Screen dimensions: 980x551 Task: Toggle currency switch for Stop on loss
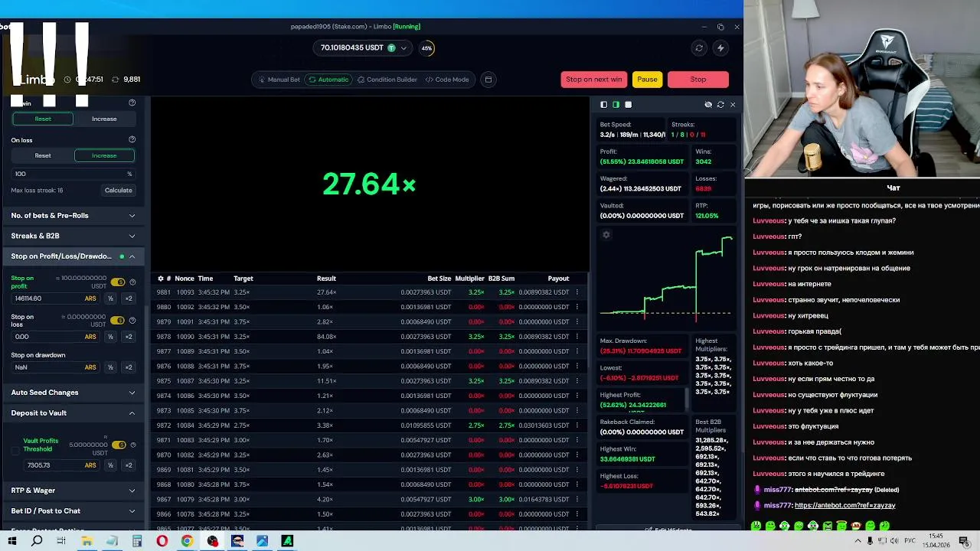click(118, 321)
